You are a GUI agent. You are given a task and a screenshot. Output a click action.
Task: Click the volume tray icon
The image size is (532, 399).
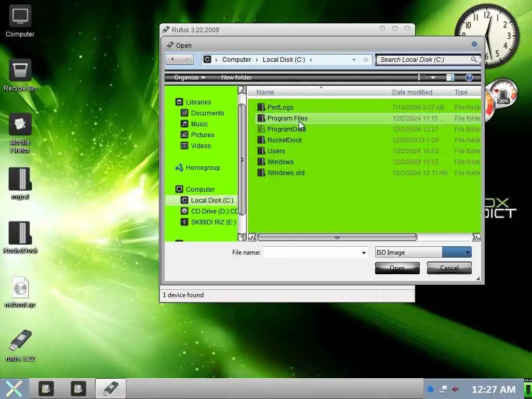click(x=455, y=389)
